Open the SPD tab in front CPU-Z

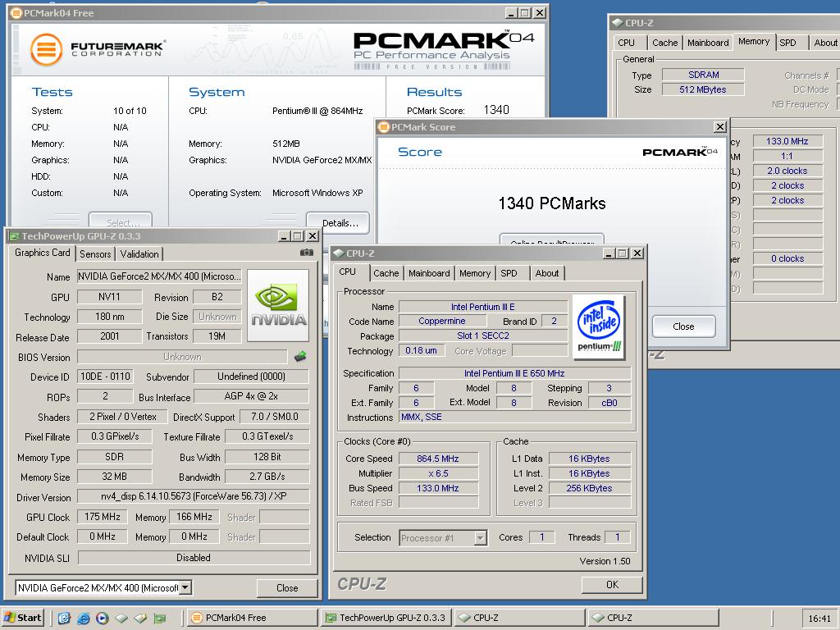509,273
